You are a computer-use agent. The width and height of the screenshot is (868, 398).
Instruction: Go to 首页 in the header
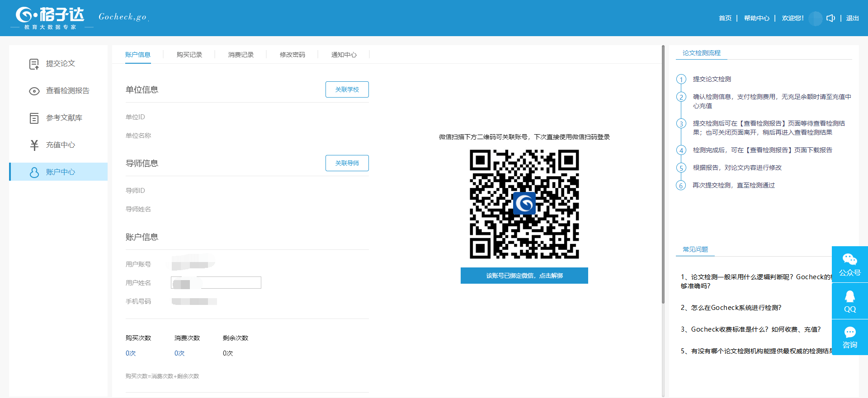pyautogui.click(x=725, y=18)
